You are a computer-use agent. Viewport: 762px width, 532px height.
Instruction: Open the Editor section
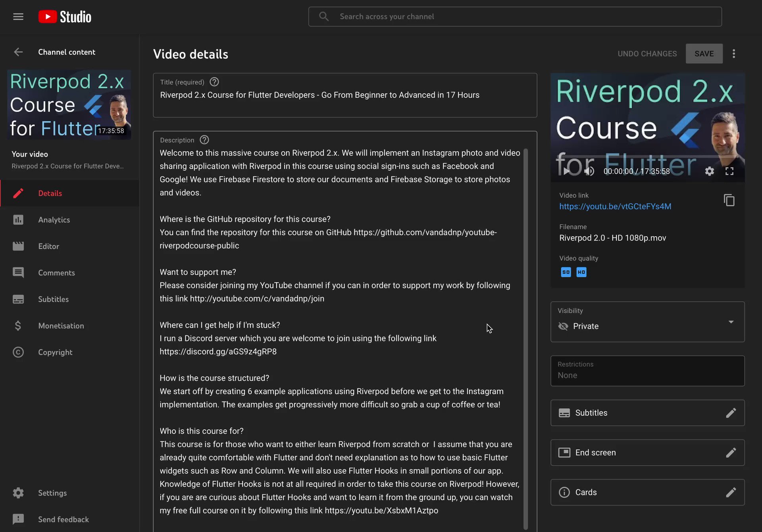point(70,246)
